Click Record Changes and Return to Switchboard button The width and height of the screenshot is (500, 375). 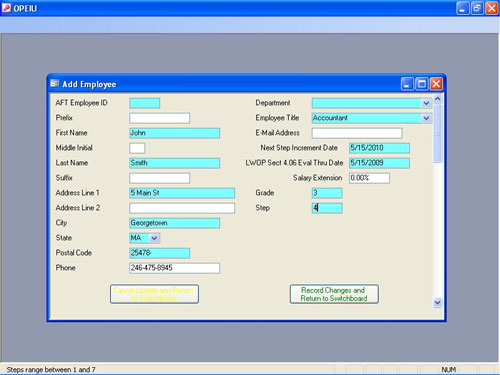(x=334, y=294)
